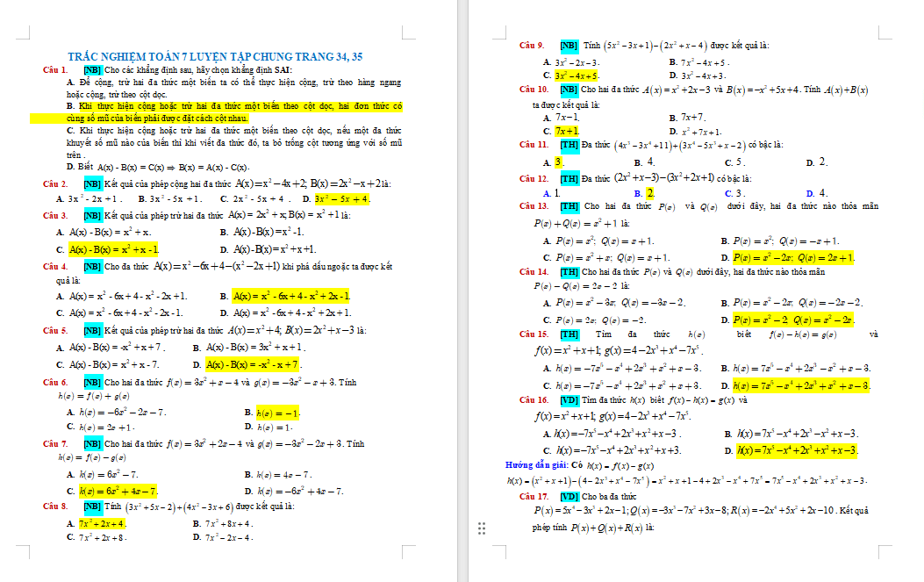Click highlighted answer 'h(x) = −1' in Câu 6
The image size is (924, 582).
[277, 413]
